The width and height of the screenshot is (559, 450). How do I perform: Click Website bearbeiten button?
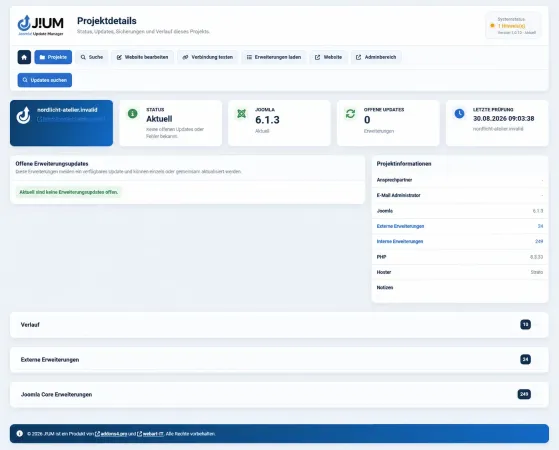(x=143, y=57)
